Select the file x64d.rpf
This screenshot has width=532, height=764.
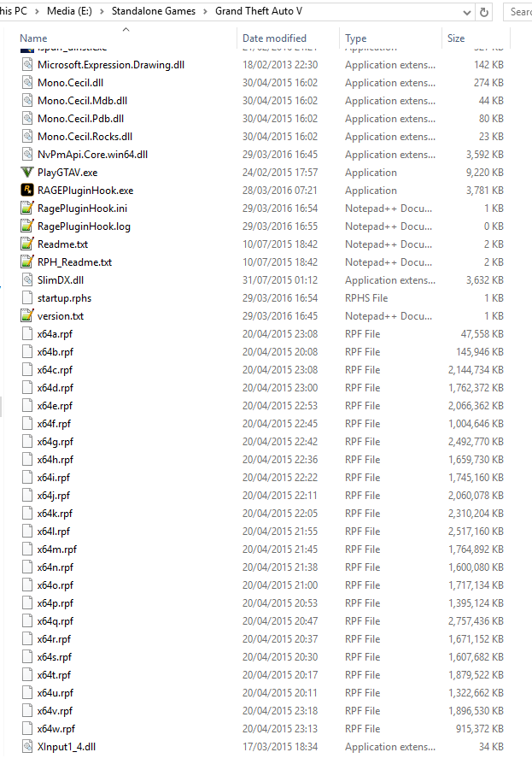pos(56,388)
